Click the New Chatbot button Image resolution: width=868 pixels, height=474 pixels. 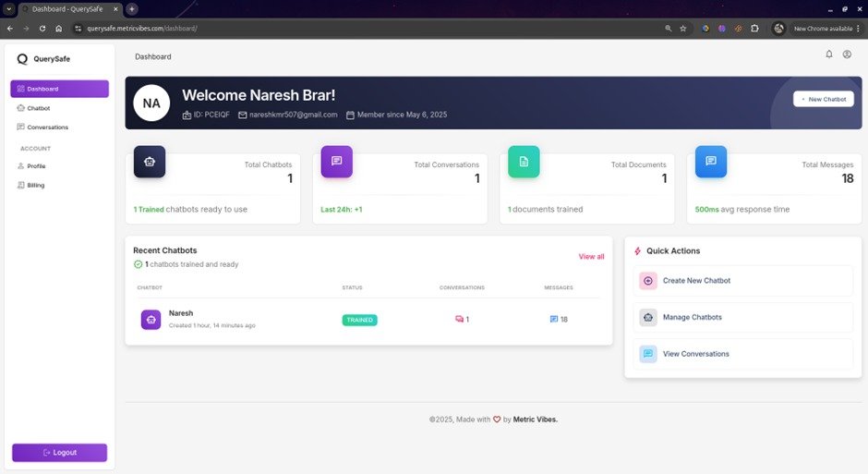[x=824, y=99]
